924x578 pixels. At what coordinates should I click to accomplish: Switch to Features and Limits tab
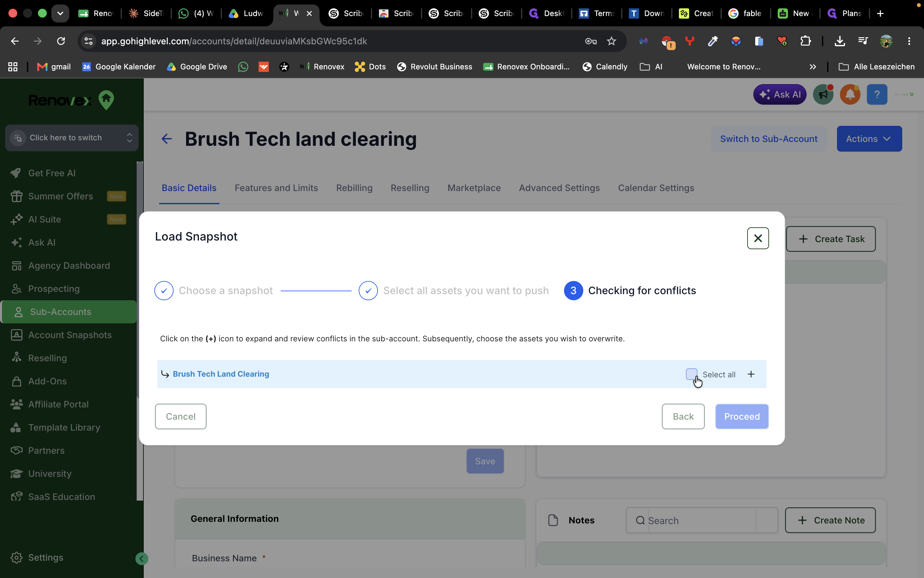coord(276,188)
